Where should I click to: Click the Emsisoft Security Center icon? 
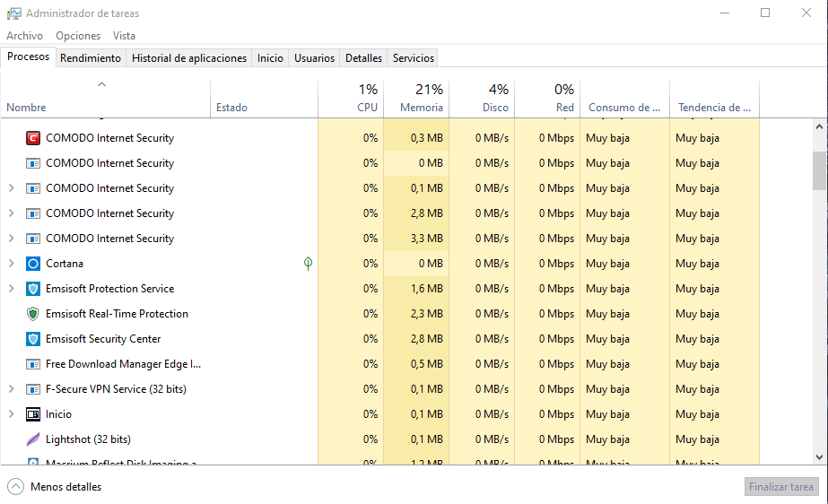pyautogui.click(x=33, y=339)
